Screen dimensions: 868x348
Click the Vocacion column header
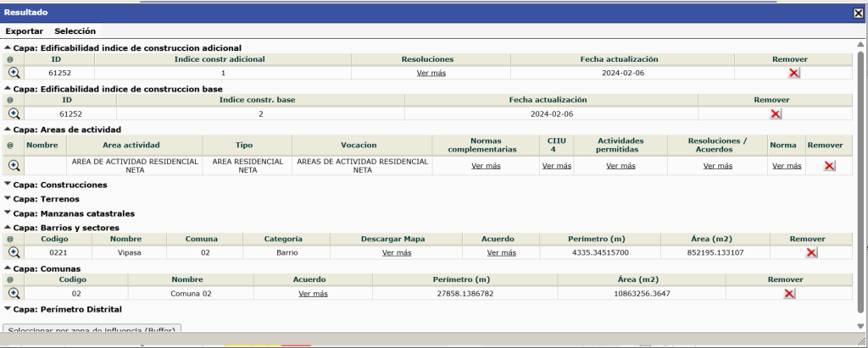[362, 145]
